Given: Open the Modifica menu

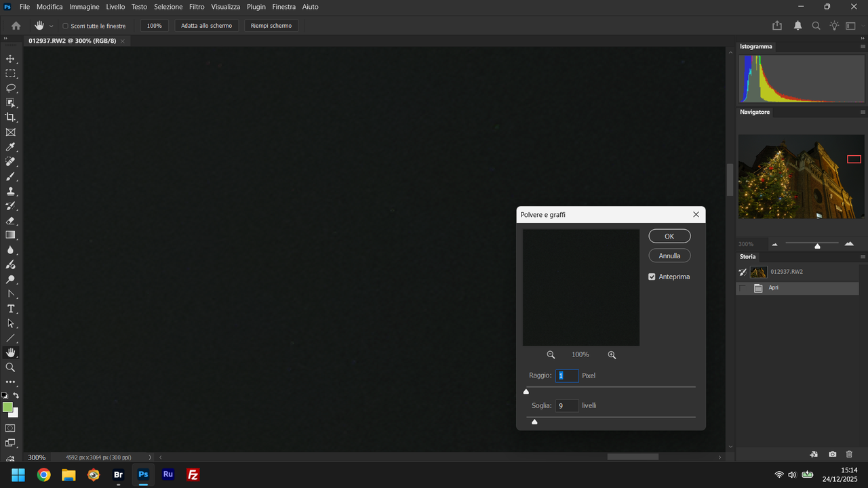Looking at the screenshot, I should coord(50,7).
